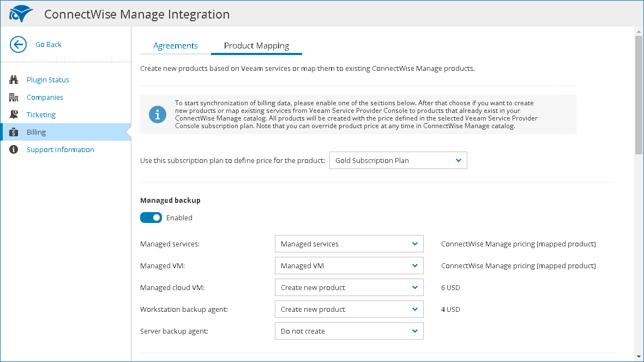Disable the Managed backup toggle
Screen dimensions: 644x362
click(x=151, y=218)
